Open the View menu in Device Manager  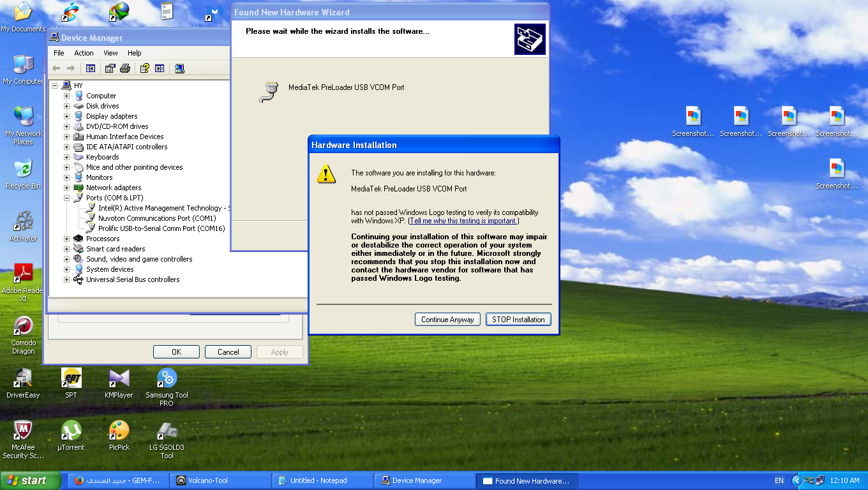(x=110, y=53)
